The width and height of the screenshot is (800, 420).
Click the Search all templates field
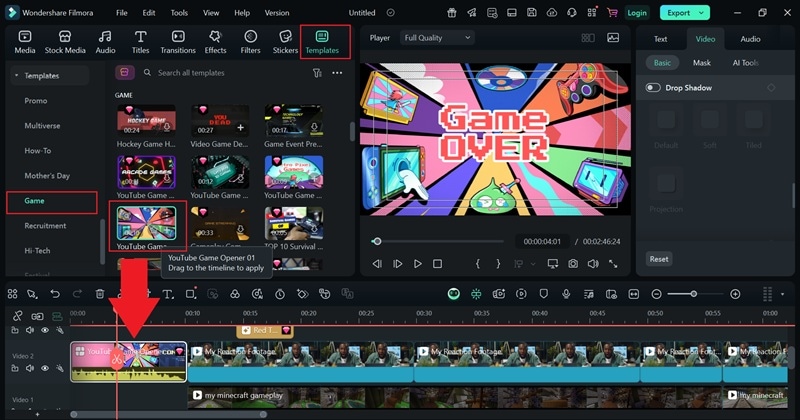(x=224, y=73)
